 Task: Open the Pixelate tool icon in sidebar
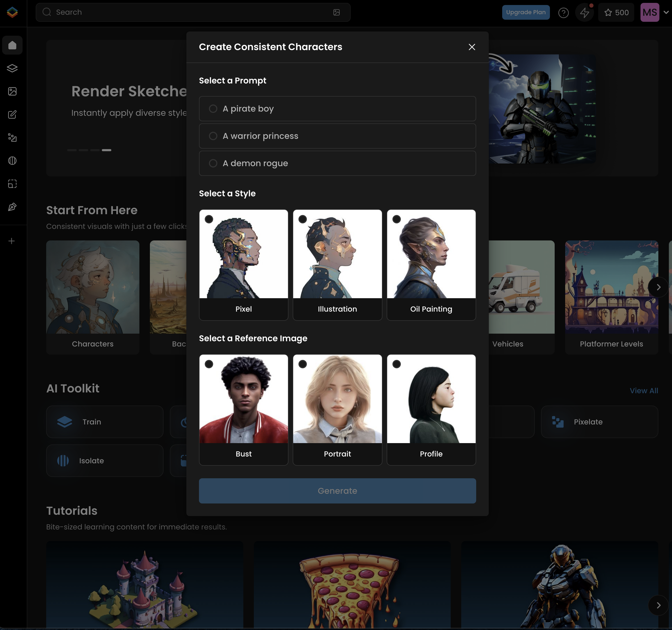[12, 138]
